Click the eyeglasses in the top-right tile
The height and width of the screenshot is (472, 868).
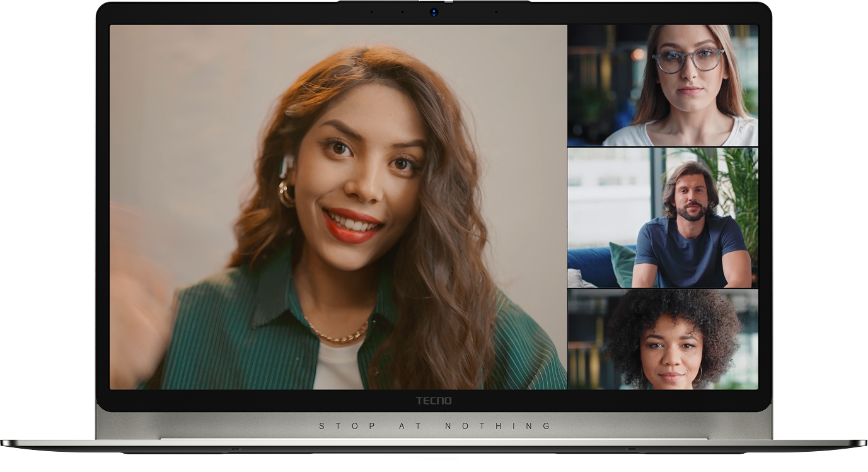click(688, 61)
